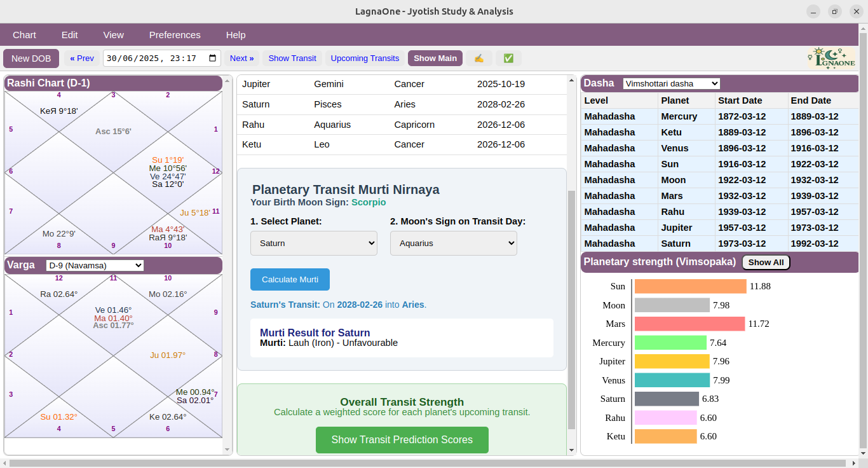Viewport: 868px width, 468px height.
Task: Click Show Transit button
Action: tap(292, 59)
